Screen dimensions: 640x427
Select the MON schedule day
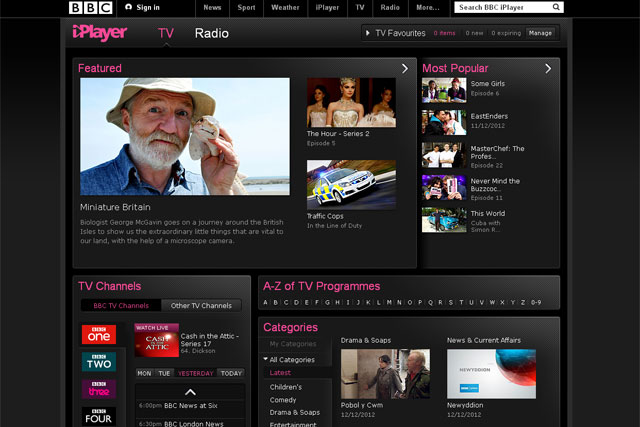[x=144, y=373]
